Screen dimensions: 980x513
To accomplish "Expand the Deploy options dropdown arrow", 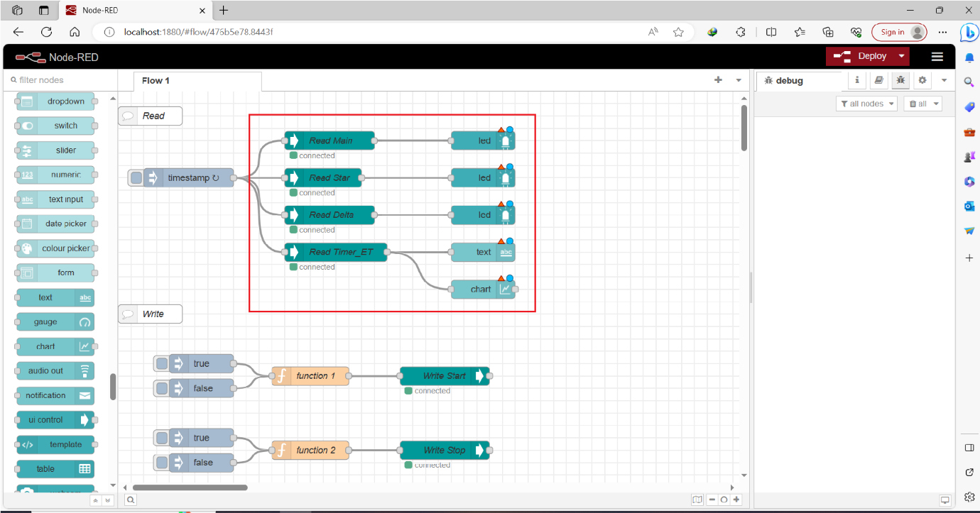I will pos(902,55).
